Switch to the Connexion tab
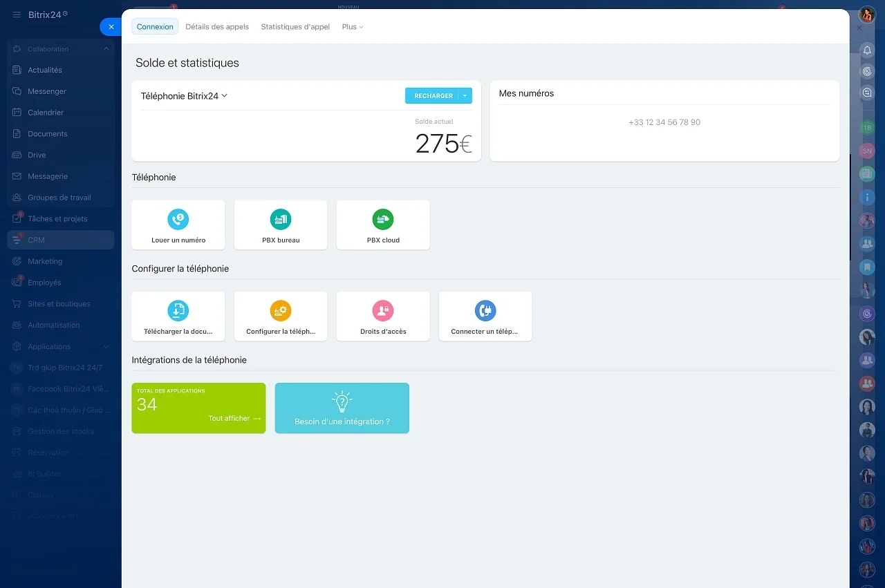This screenshot has height=588, width=885. pyautogui.click(x=155, y=27)
